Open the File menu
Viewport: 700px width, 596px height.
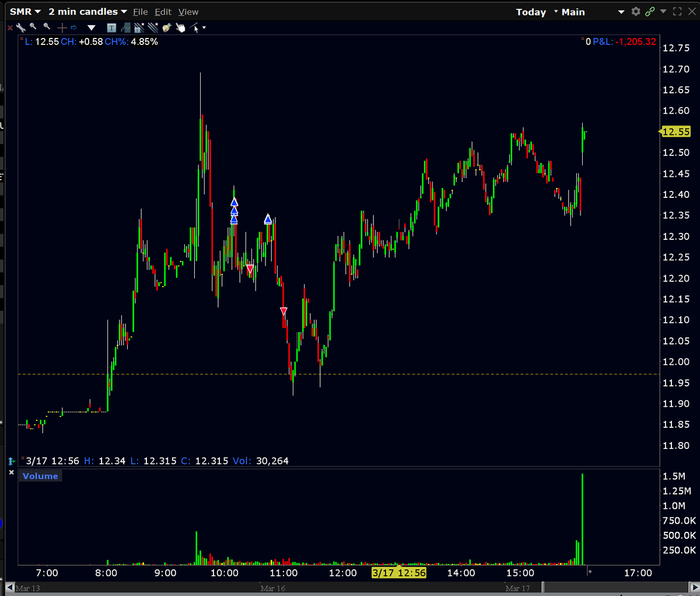point(140,12)
